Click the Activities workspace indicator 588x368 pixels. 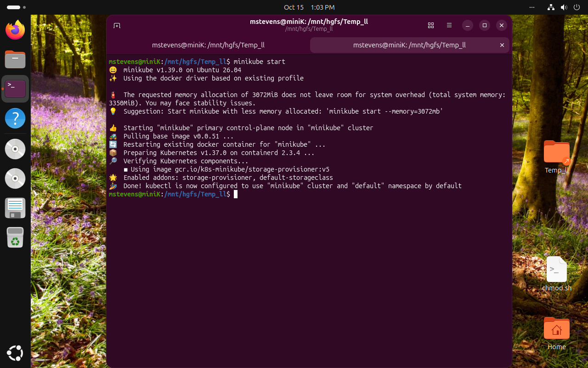pos(16,7)
